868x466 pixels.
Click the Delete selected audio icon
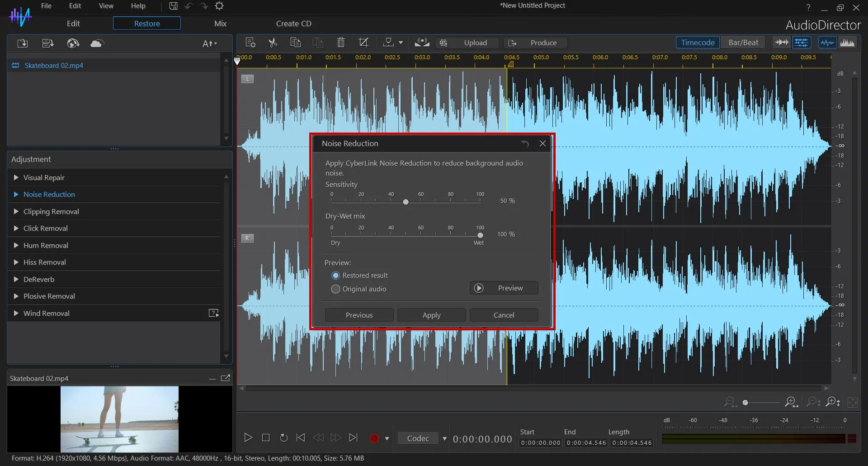coord(340,43)
